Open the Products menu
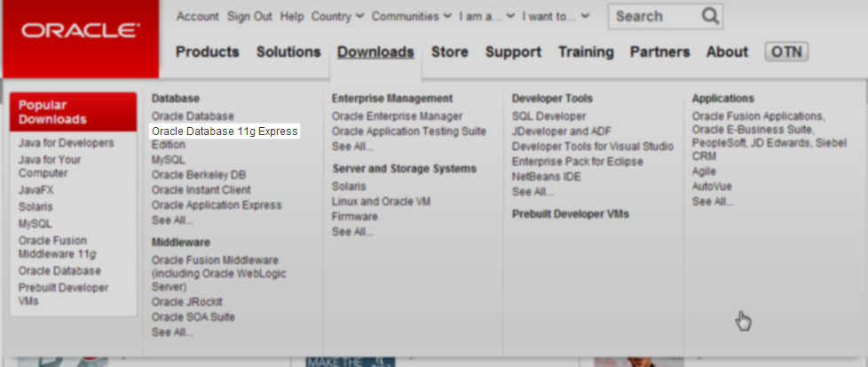This screenshot has height=367, width=868. pyautogui.click(x=207, y=52)
